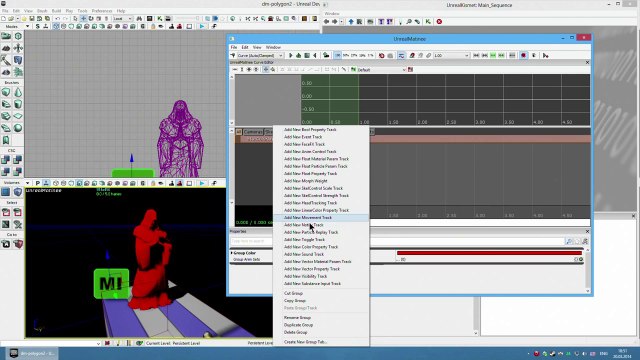Open Matinee Window menu
The height and width of the screenshot is (360, 640).
click(x=273, y=47)
